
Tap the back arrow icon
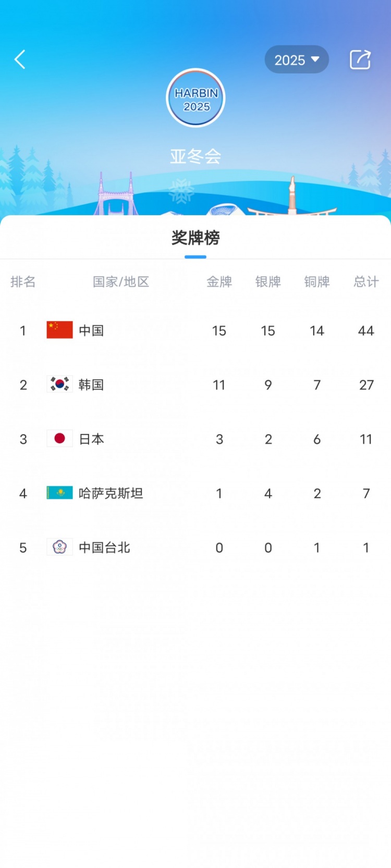(x=20, y=60)
